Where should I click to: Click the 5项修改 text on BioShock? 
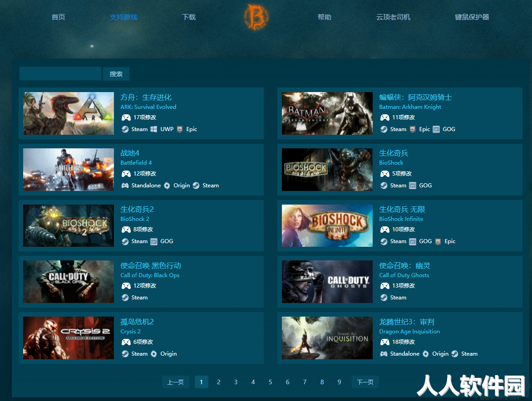(402, 174)
